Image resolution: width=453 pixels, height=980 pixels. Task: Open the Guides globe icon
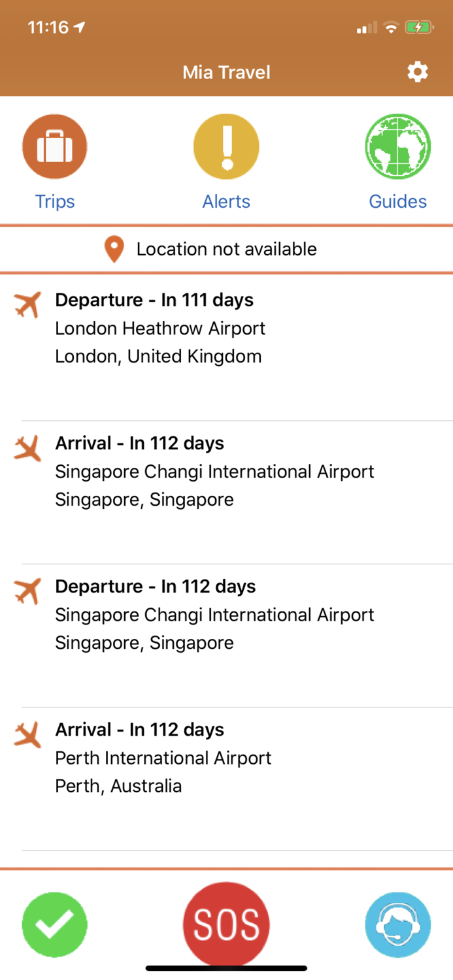397,146
